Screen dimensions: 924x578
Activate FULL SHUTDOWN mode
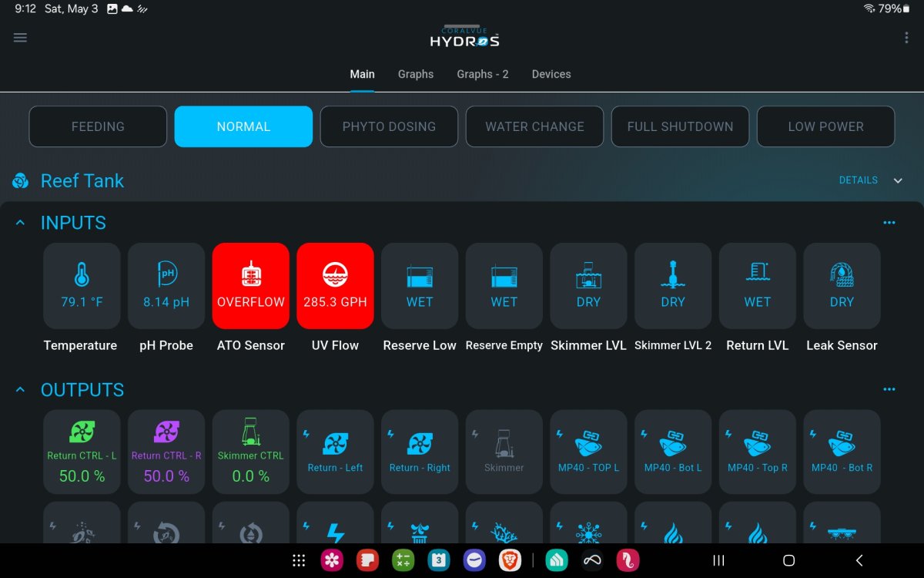(680, 126)
